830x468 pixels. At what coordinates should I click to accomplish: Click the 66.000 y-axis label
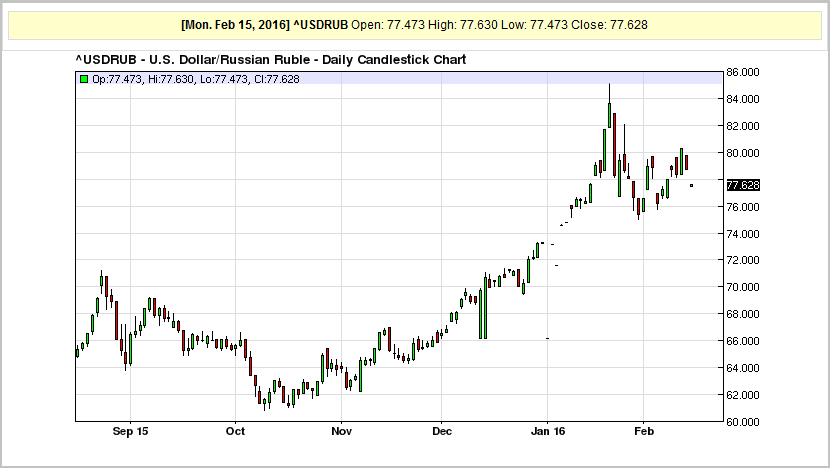(743, 341)
